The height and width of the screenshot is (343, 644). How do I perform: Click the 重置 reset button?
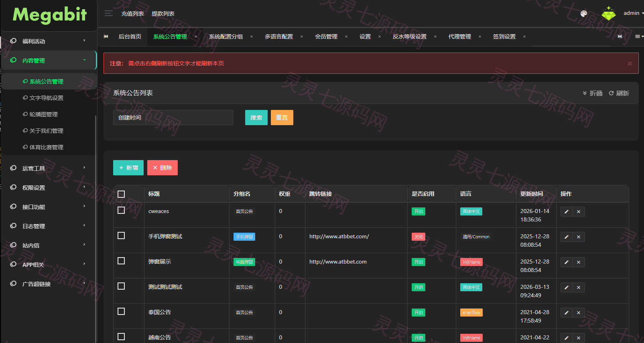pyautogui.click(x=282, y=118)
